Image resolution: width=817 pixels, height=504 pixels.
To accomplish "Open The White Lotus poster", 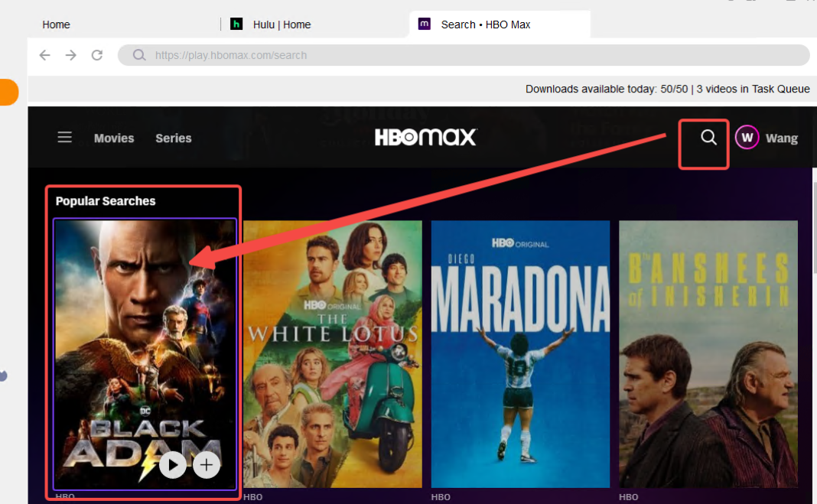I will click(x=333, y=354).
